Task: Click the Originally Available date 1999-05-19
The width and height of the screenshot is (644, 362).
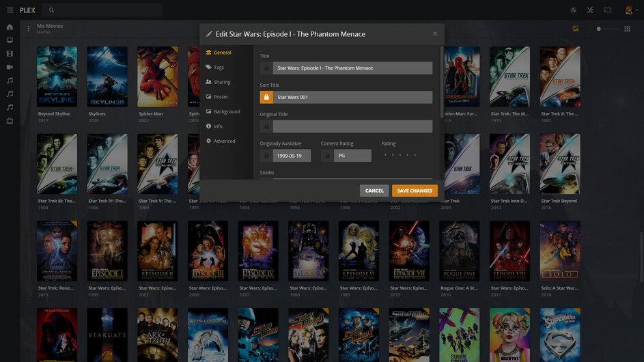Action: point(292,155)
